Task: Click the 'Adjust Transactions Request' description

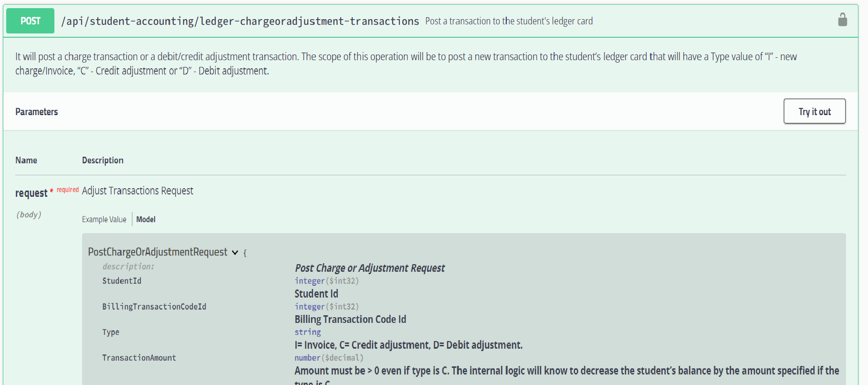Action: coord(137,191)
